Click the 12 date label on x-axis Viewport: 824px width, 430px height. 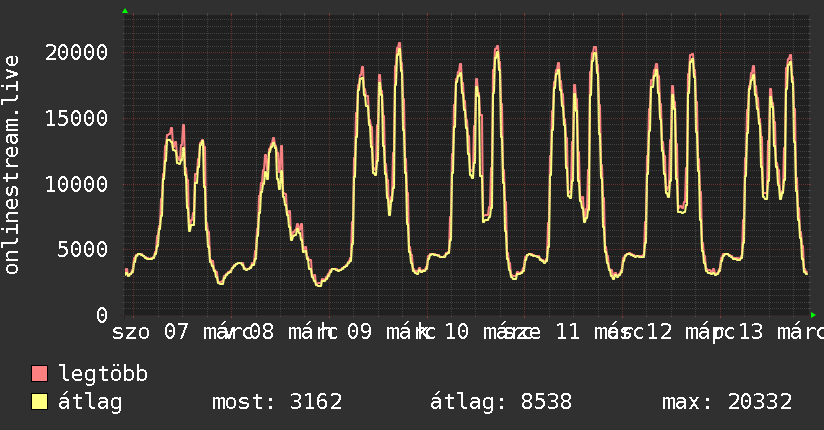pos(660,332)
